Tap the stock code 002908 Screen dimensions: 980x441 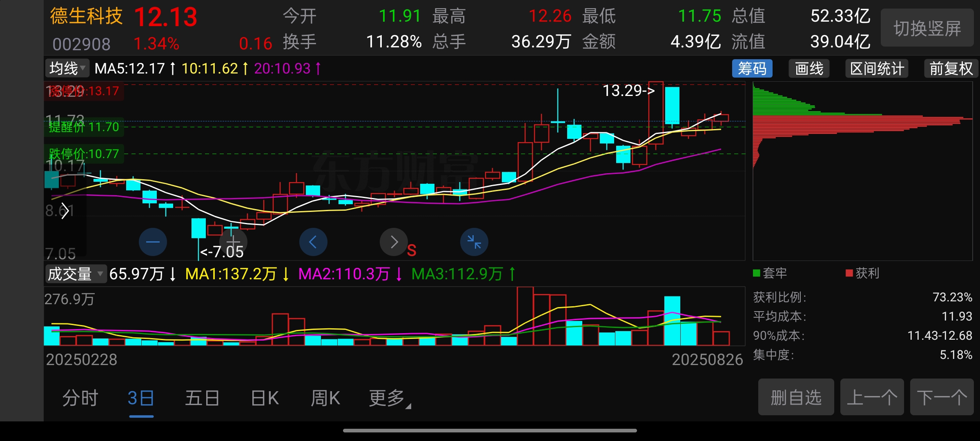(x=82, y=44)
